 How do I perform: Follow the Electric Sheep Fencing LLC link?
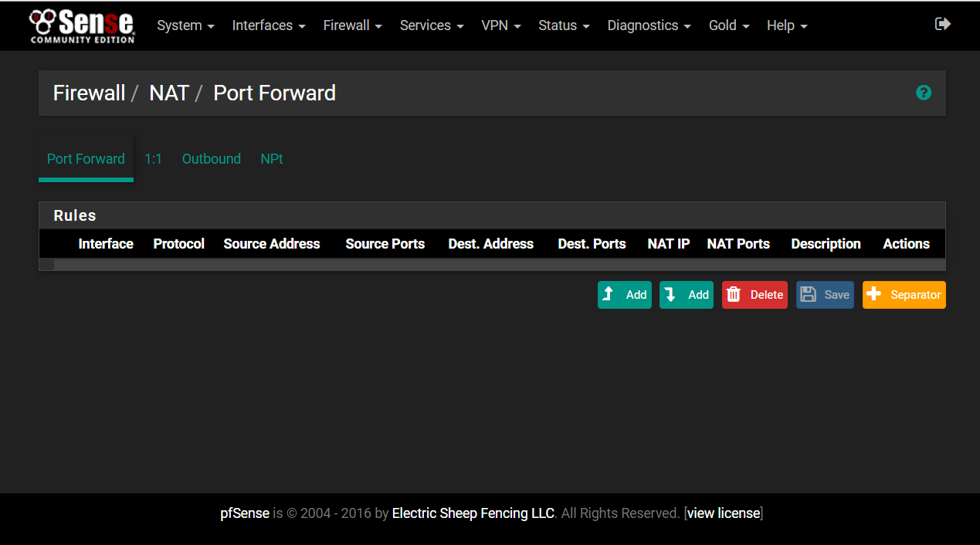[473, 513]
